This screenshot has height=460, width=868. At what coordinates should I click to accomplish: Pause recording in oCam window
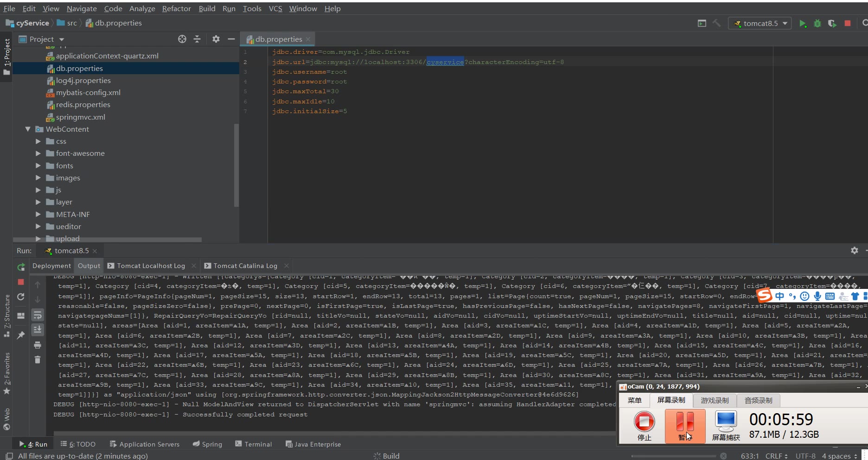[x=684, y=426]
